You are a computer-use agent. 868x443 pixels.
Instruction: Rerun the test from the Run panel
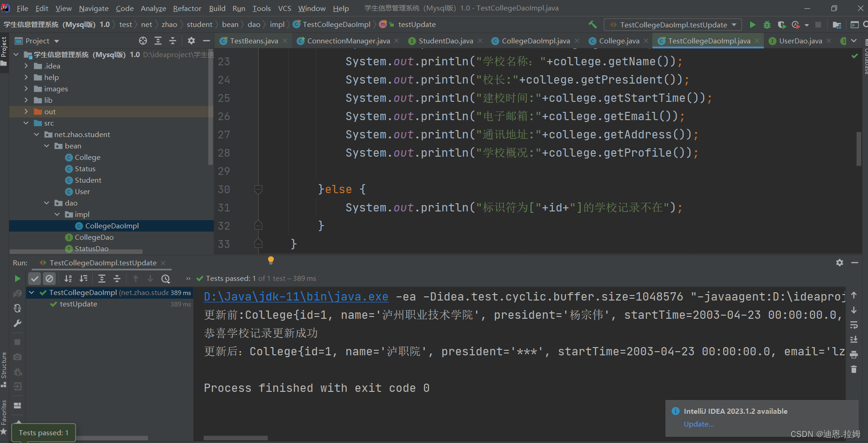17,279
